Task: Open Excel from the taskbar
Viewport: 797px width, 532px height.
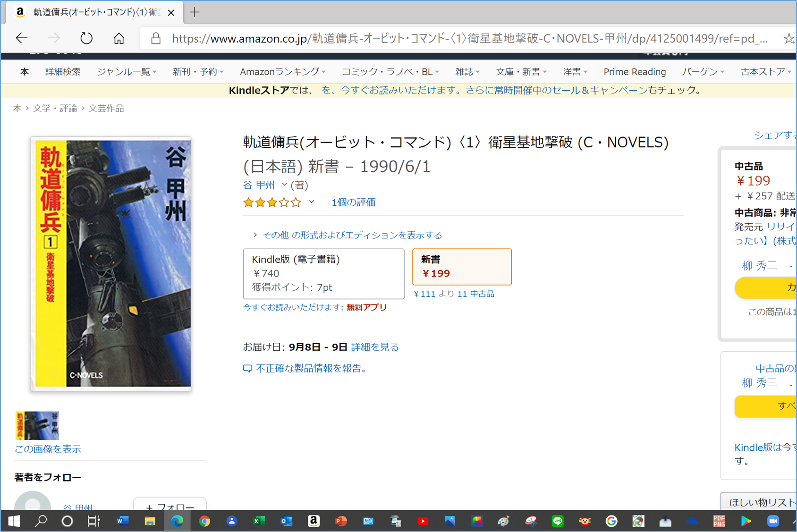Action: pyautogui.click(x=259, y=521)
